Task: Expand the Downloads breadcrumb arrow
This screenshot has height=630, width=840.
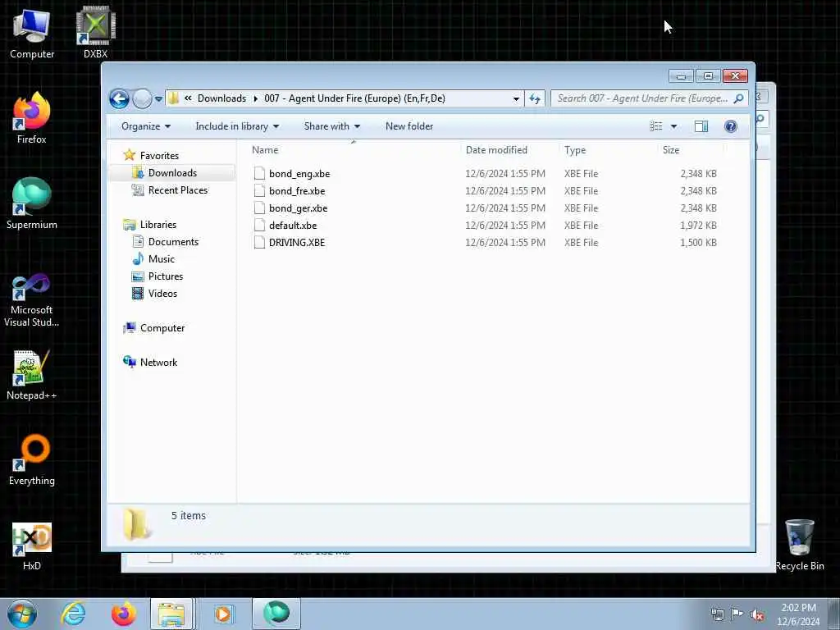Action: point(256,98)
